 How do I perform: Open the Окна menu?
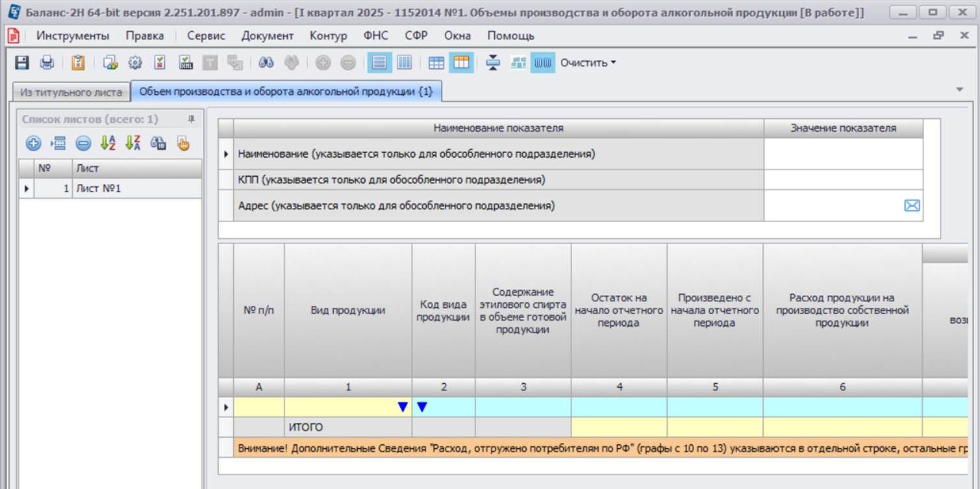[457, 36]
